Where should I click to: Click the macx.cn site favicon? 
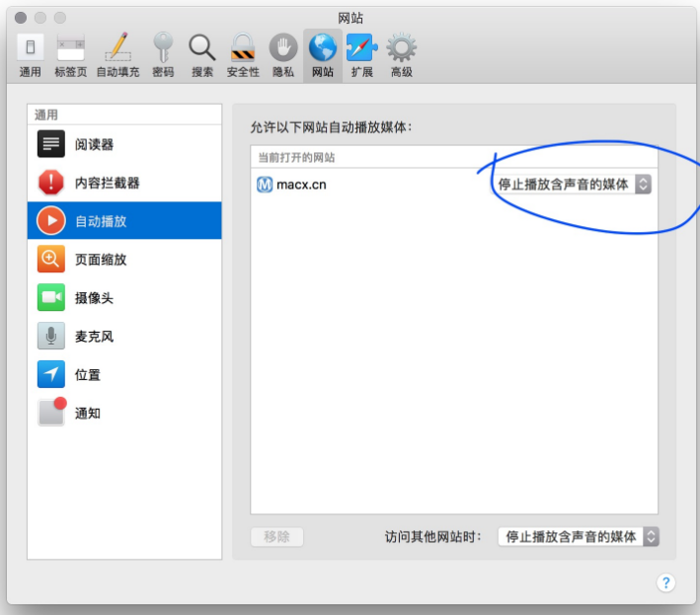265,185
